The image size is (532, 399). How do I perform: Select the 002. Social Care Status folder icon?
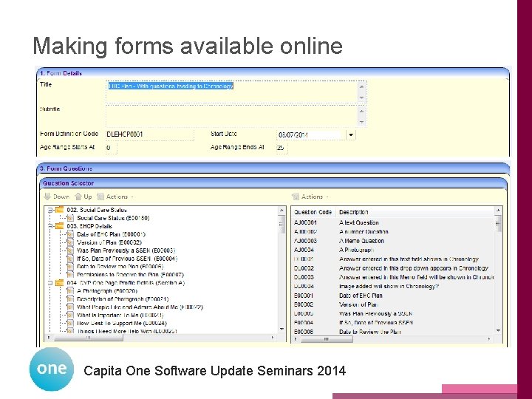pyautogui.click(x=59, y=210)
